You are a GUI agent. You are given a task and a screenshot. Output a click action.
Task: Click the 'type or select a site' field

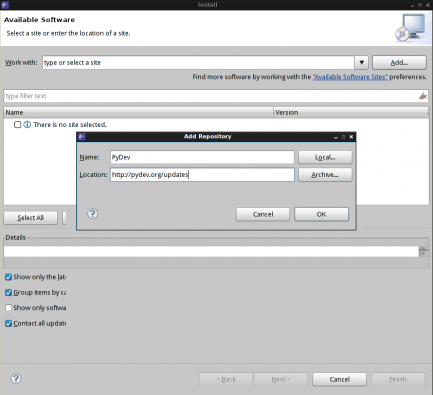pos(198,63)
